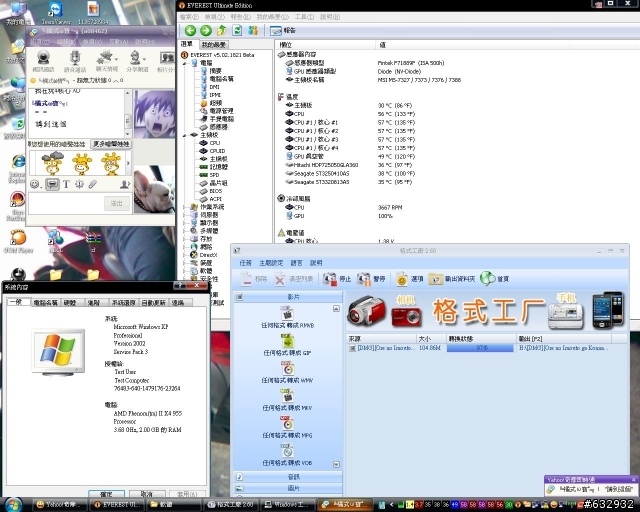This screenshot has height=512, width=640.
Task: Open smiley emoticon picker in chat
Action: click(x=35, y=185)
